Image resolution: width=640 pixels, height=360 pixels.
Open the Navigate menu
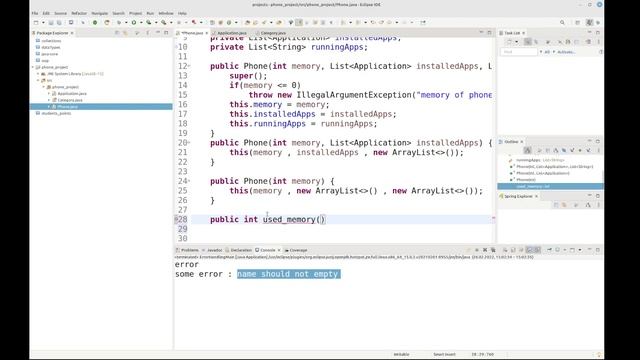point(100,13)
